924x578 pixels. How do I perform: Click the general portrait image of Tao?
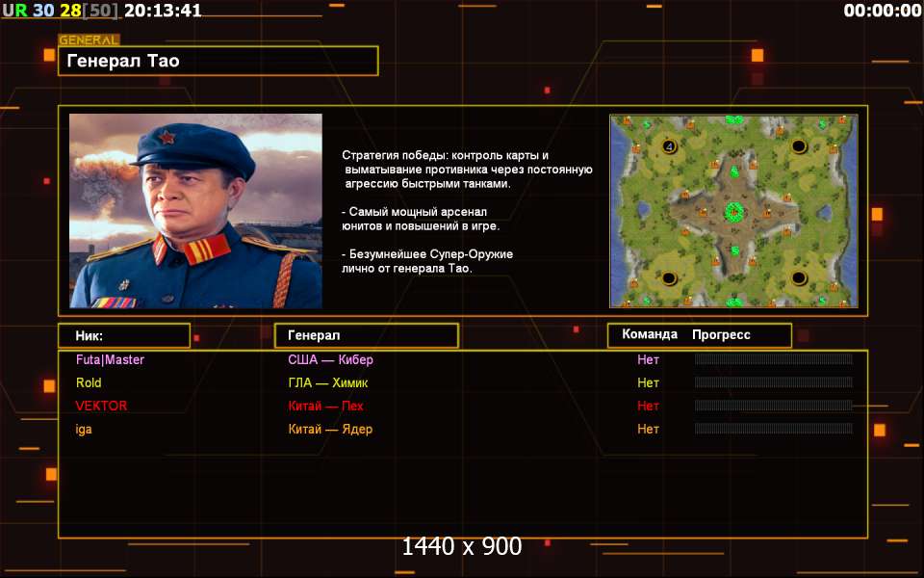click(195, 211)
